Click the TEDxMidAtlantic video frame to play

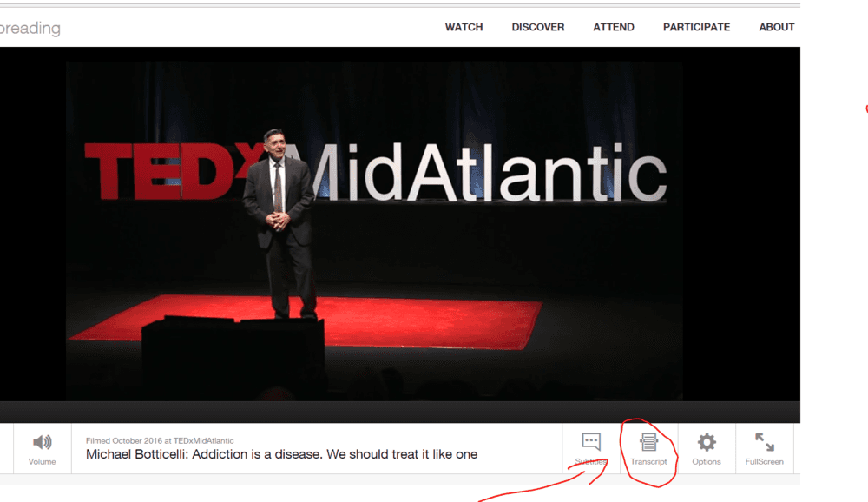[374, 230]
